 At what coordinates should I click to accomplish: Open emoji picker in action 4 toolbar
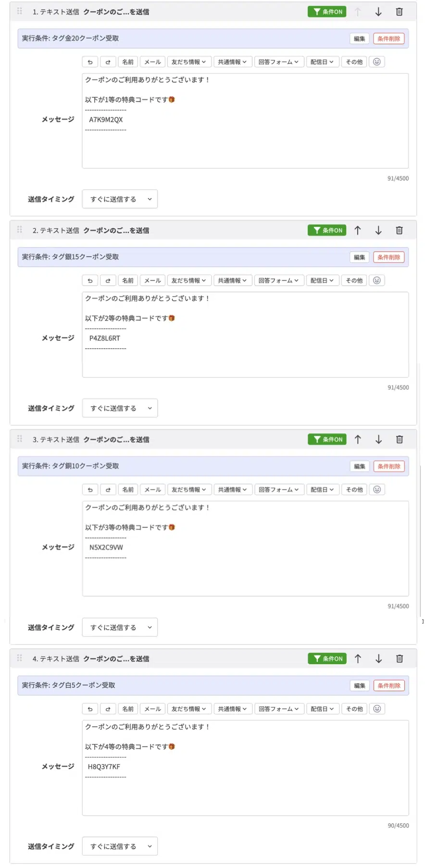(x=377, y=709)
